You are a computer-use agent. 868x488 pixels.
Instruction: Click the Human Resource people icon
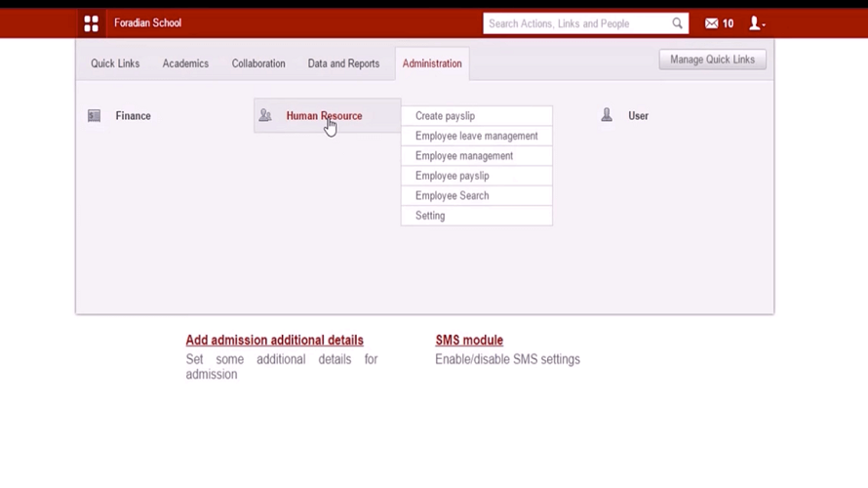[265, 116]
